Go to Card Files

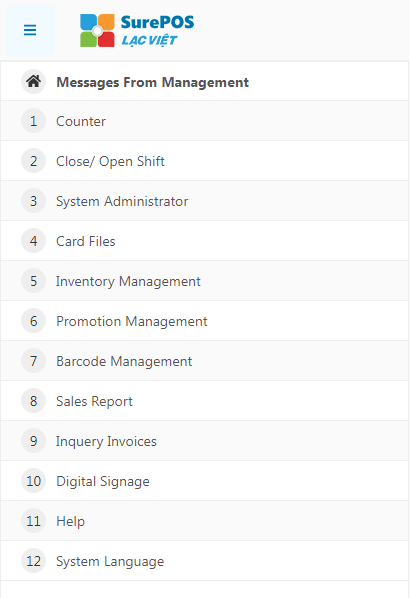point(205,241)
